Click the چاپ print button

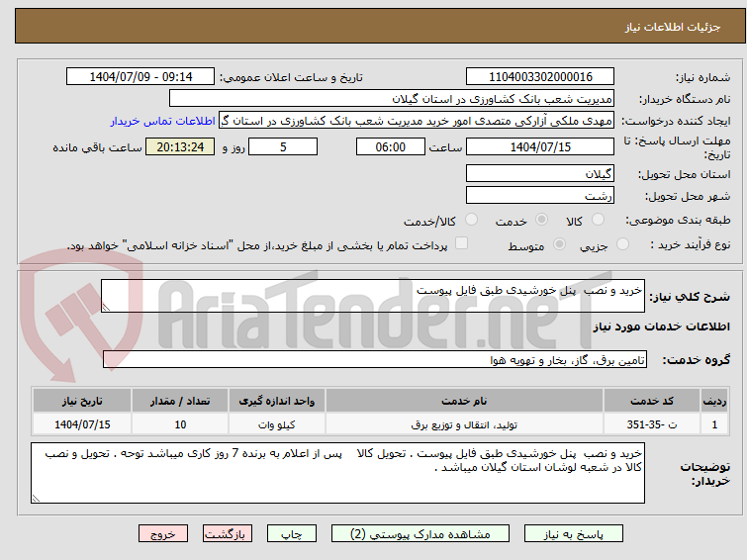(292, 534)
